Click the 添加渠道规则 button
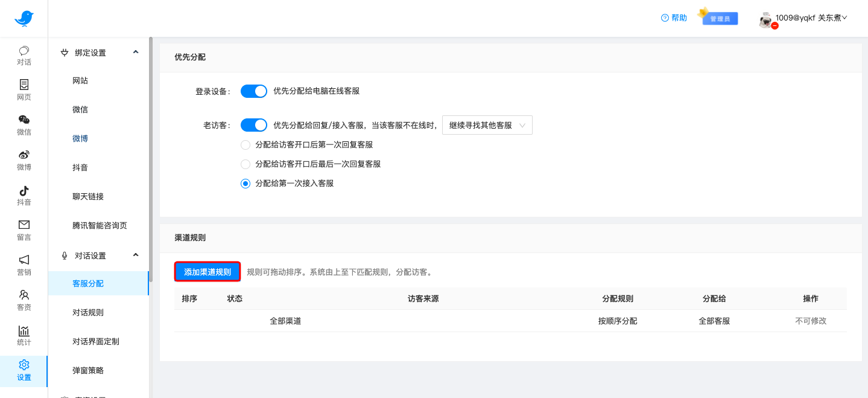868x398 pixels. (x=207, y=271)
